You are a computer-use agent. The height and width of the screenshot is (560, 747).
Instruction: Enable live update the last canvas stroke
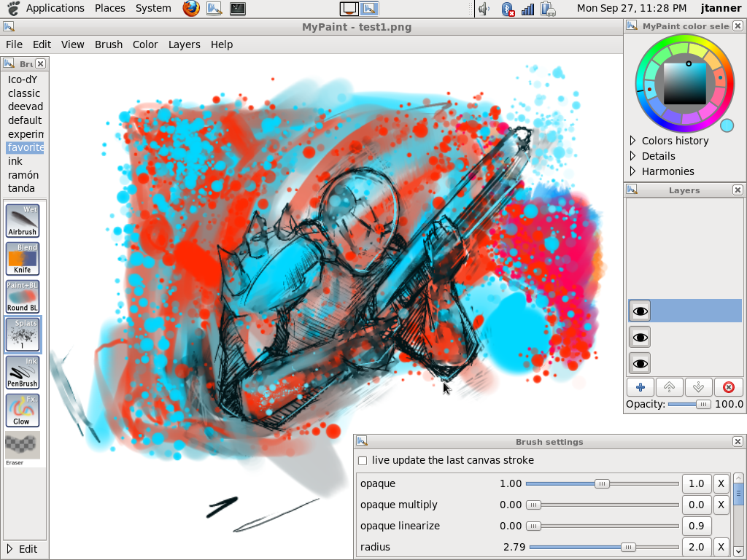(363, 461)
